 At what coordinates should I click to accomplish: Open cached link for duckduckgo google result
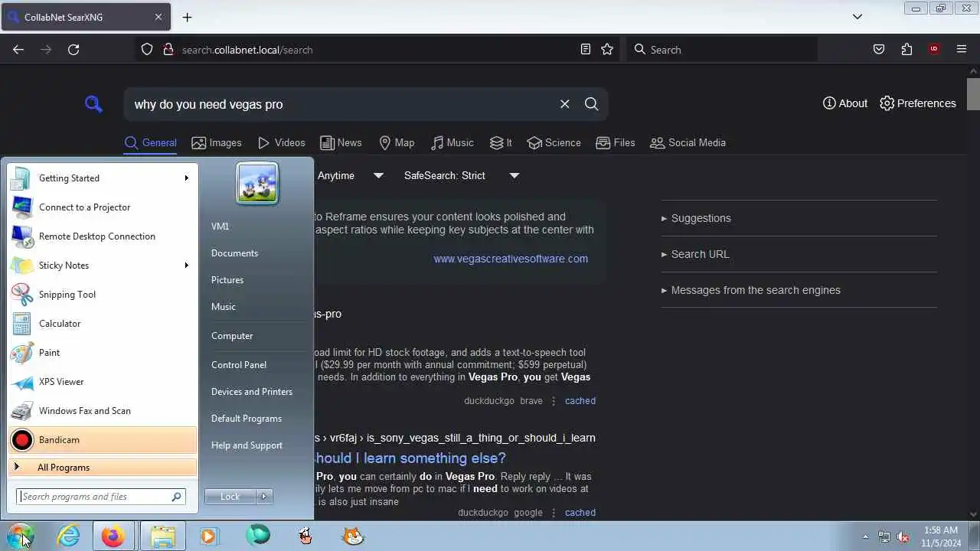pos(580,512)
